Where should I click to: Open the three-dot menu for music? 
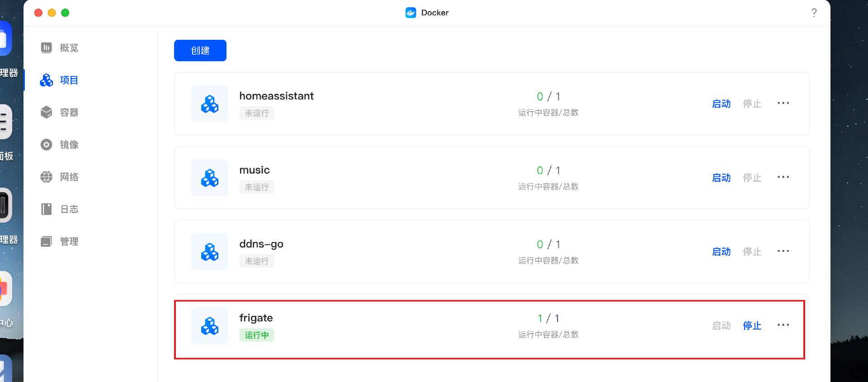783,177
